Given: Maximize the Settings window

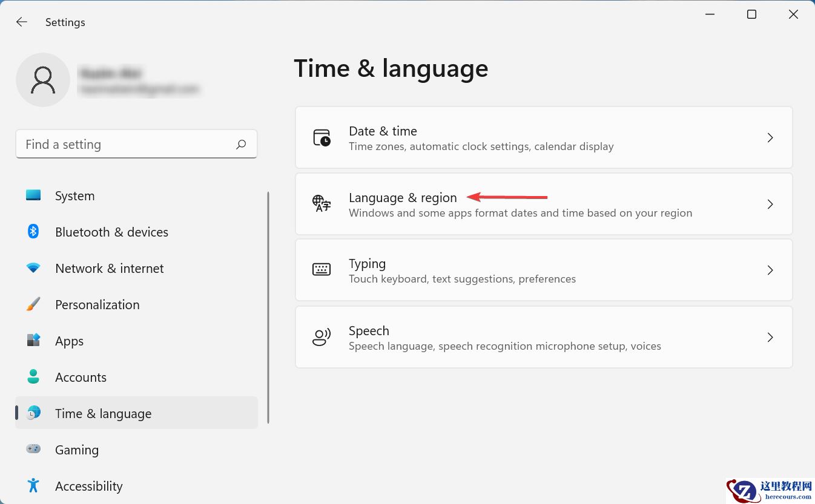Looking at the screenshot, I should coord(751,15).
